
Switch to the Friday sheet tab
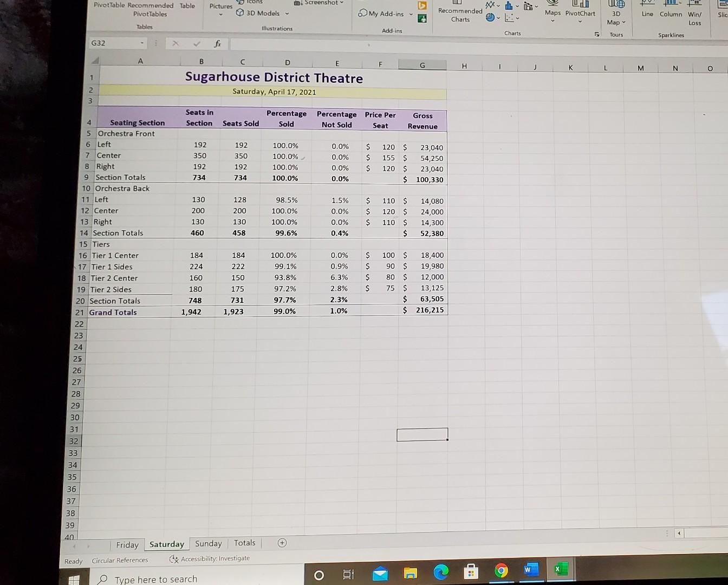(x=127, y=544)
